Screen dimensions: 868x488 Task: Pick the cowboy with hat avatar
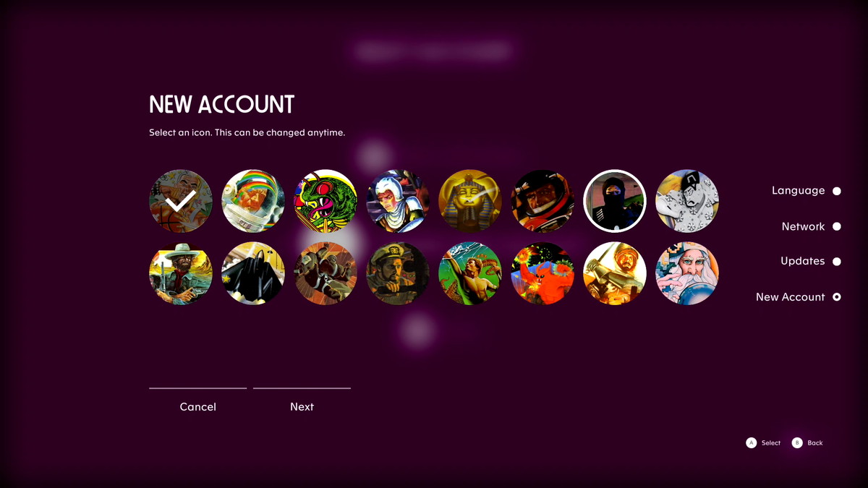pyautogui.click(x=181, y=273)
